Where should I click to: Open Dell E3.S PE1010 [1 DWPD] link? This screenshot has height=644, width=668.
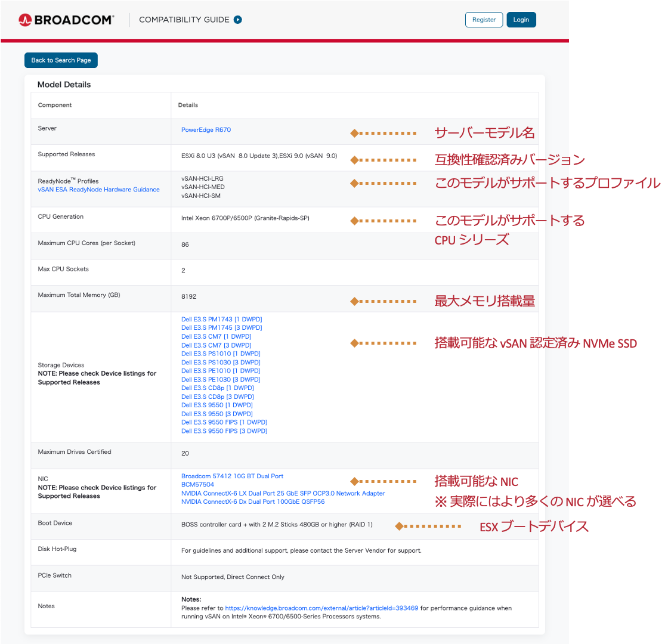(221, 370)
